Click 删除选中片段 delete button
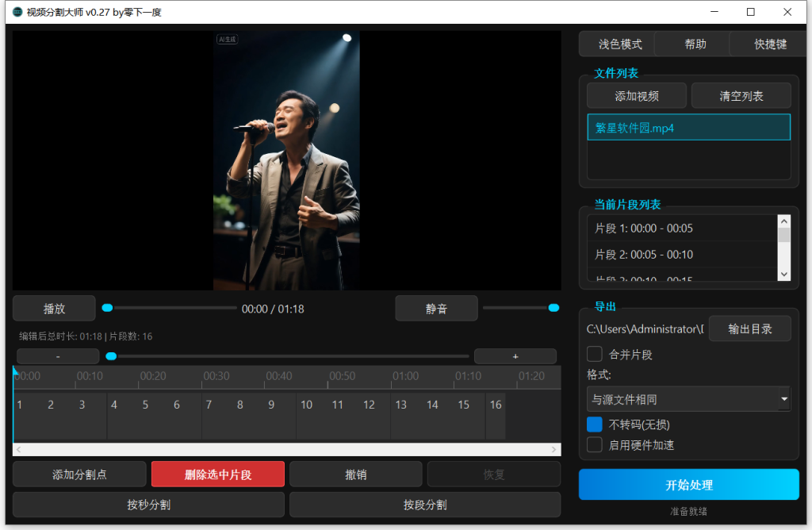This screenshot has height=530, width=812. 218,474
